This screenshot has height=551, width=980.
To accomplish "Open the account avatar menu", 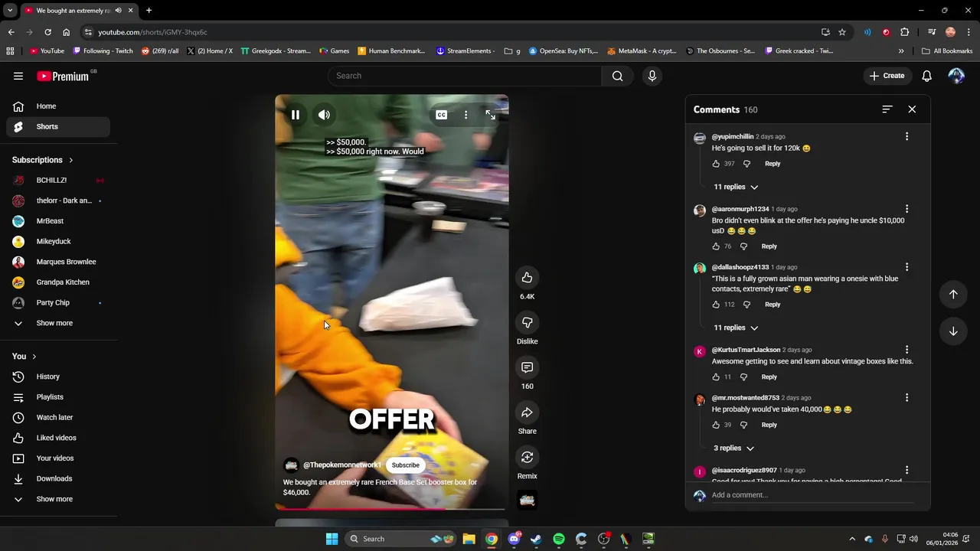I will coord(956,76).
